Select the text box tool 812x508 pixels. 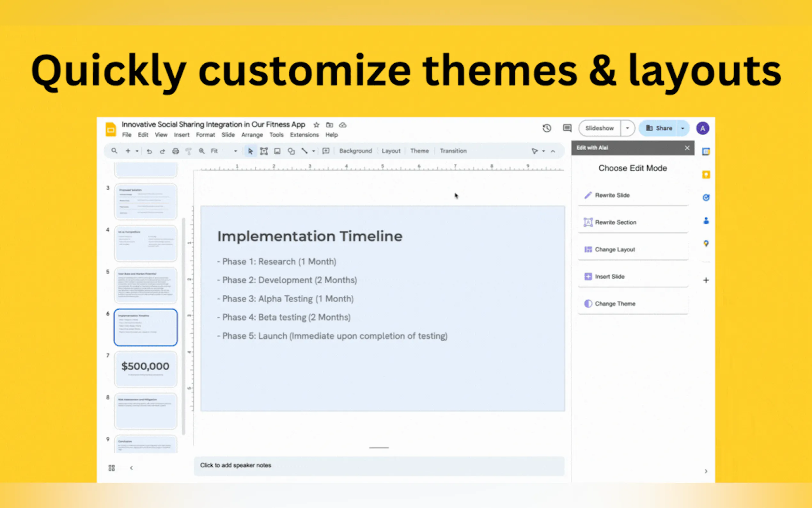pos(264,151)
